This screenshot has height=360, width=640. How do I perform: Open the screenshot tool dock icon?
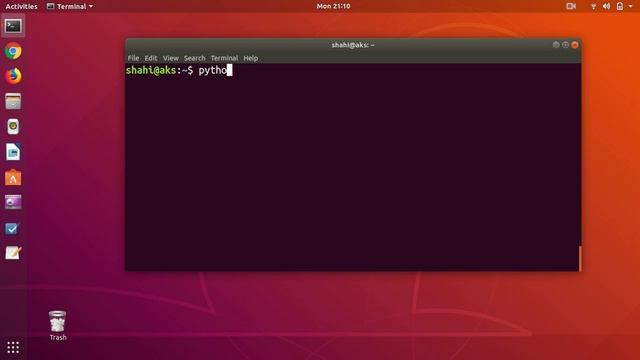pos(13,202)
